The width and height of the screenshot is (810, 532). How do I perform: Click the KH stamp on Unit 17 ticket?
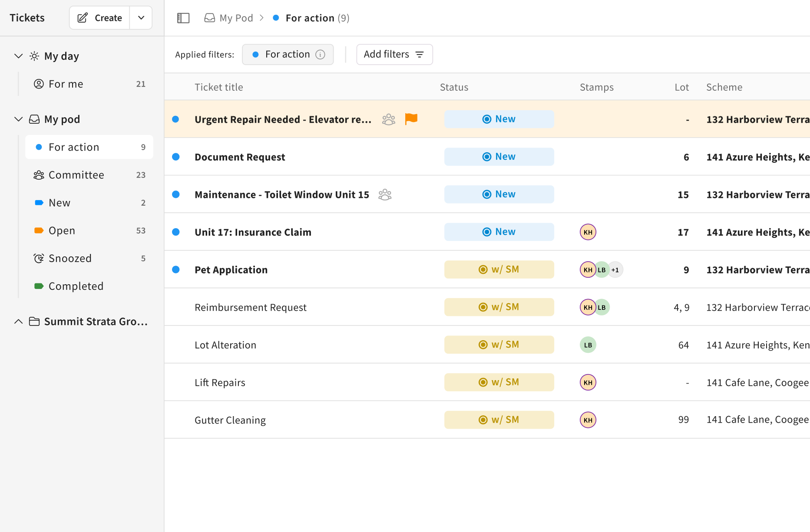[x=588, y=232]
